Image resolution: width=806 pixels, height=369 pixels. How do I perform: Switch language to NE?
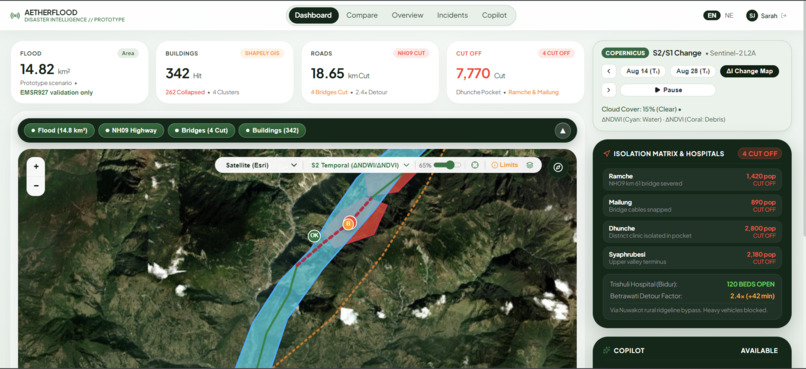(x=729, y=15)
